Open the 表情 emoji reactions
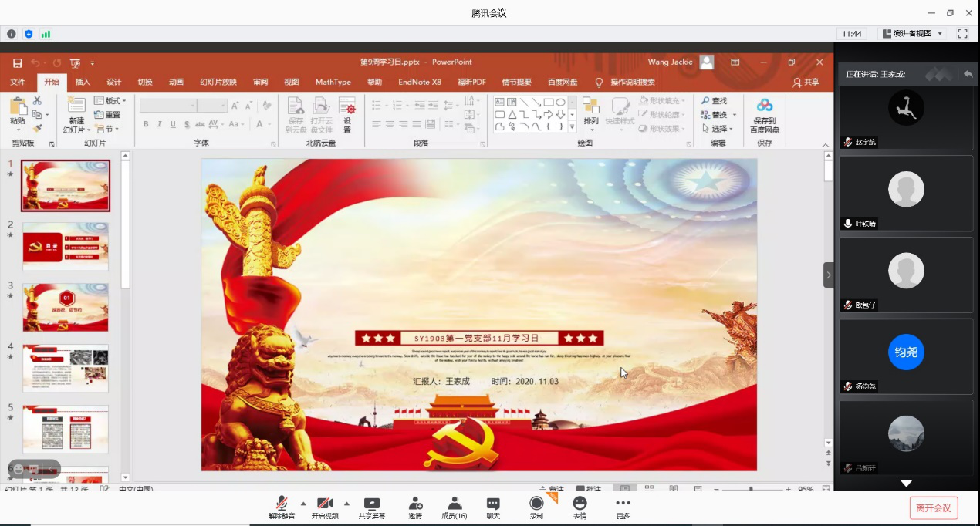This screenshot has width=980, height=526. (x=580, y=504)
